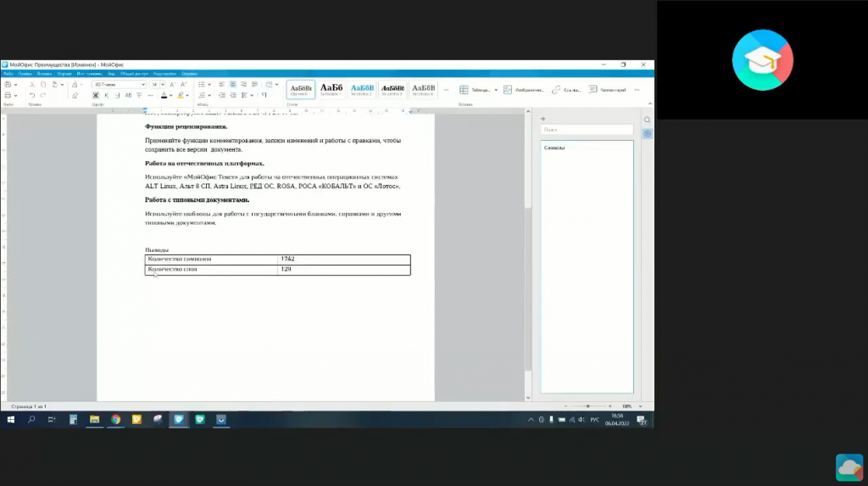Image resolution: width=868 pixels, height=486 pixels.
Task: Add a comment with Комментарий button
Action: (x=607, y=90)
